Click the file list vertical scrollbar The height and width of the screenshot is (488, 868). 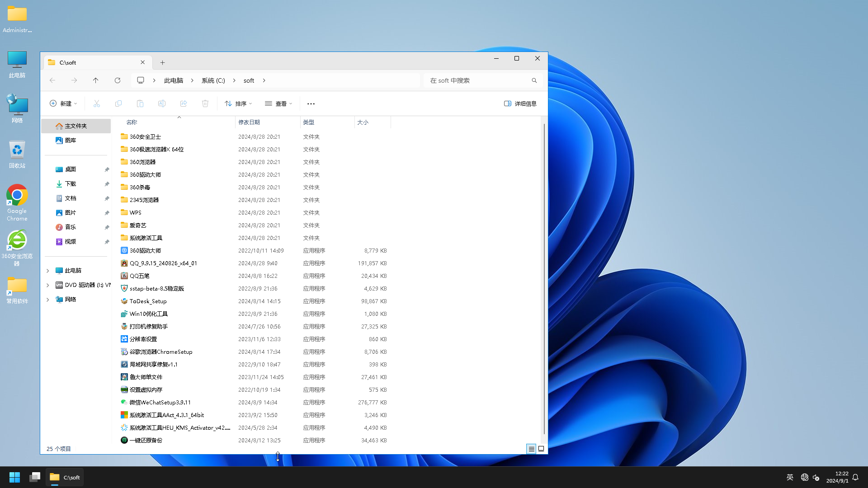click(x=544, y=279)
